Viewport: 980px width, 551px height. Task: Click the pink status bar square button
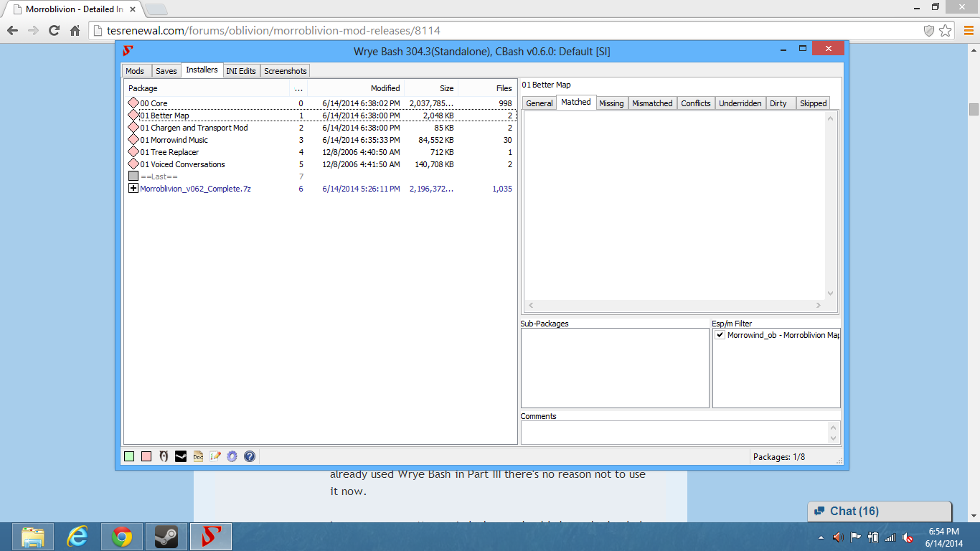146,456
